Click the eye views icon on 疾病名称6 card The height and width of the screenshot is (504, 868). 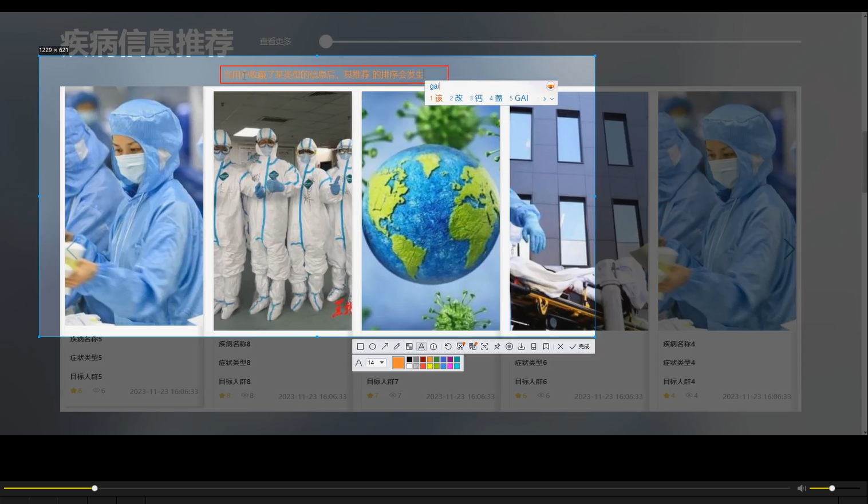pos(540,396)
